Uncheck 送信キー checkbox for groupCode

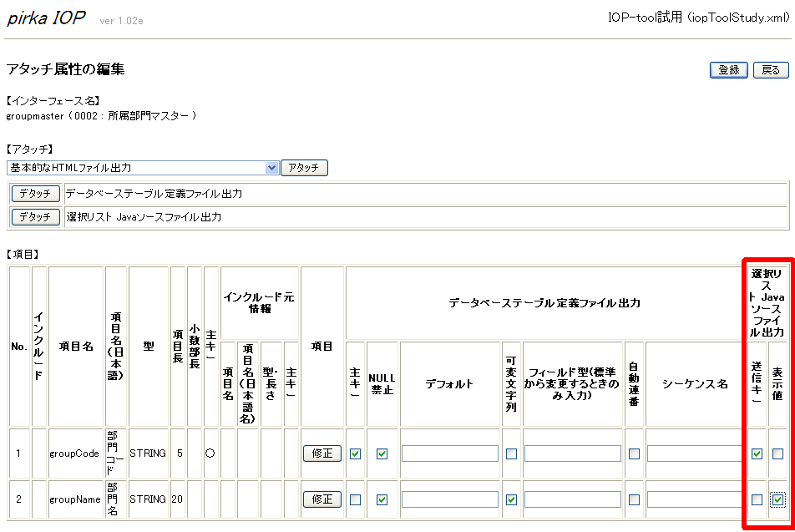click(757, 453)
